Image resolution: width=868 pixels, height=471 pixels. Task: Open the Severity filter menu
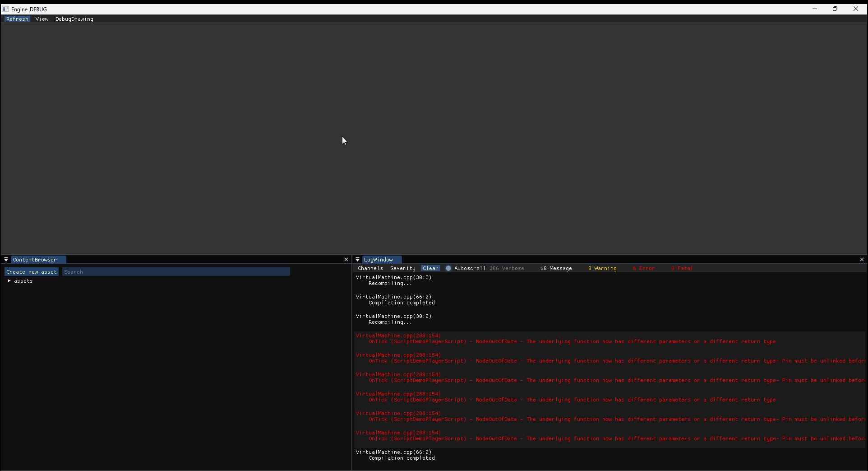pos(403,268)
